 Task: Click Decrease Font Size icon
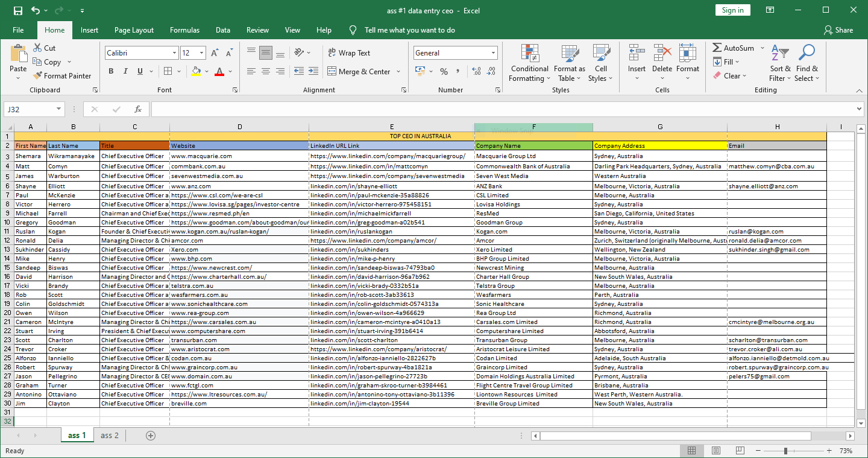(x=230, y=53)
